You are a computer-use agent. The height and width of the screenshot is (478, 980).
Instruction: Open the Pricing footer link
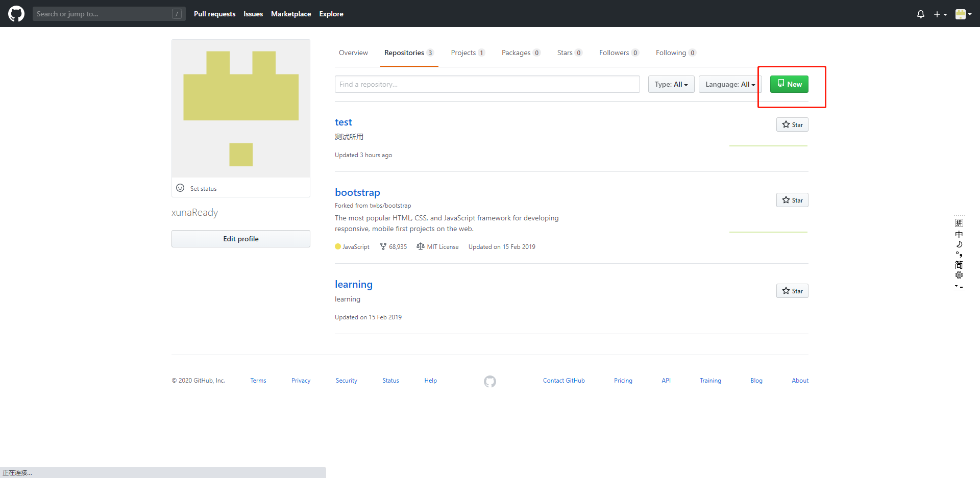click(623, 381)
